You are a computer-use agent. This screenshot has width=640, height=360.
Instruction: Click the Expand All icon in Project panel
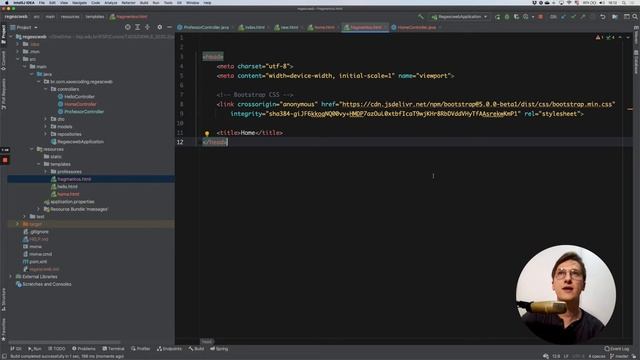tap(138, 27)
